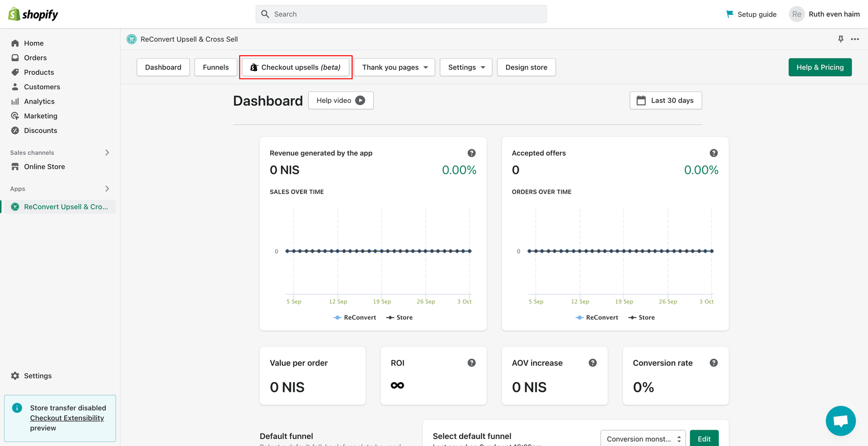Select ReConvert Upsell app in the sidebar
This screenshot has width=868, height=446.
pos(60,207)
